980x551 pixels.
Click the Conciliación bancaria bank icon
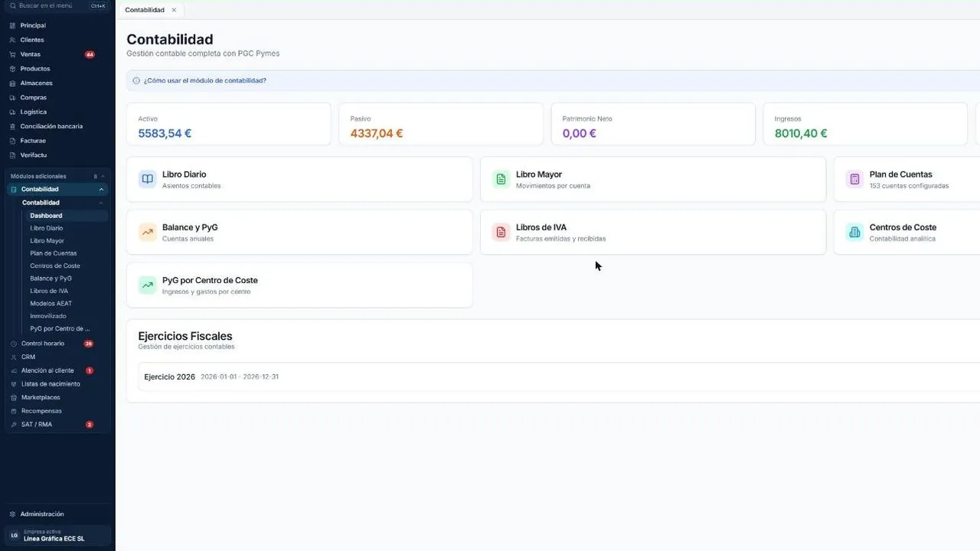click(12, 126)
